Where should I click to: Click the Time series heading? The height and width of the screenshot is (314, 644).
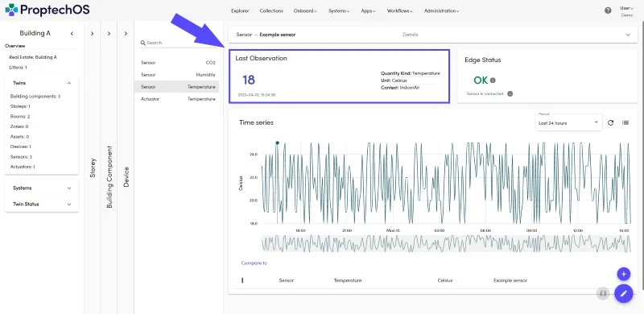tap(256, 122)
